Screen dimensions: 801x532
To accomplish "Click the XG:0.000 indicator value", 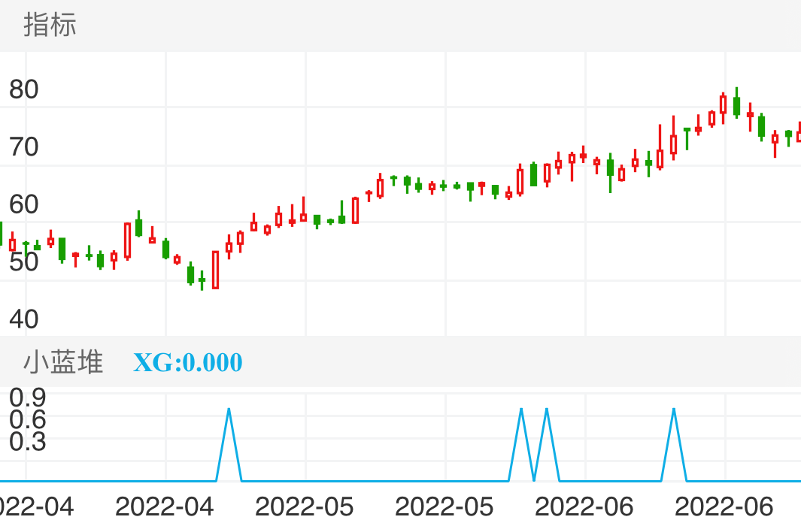I will pos(188,362).
